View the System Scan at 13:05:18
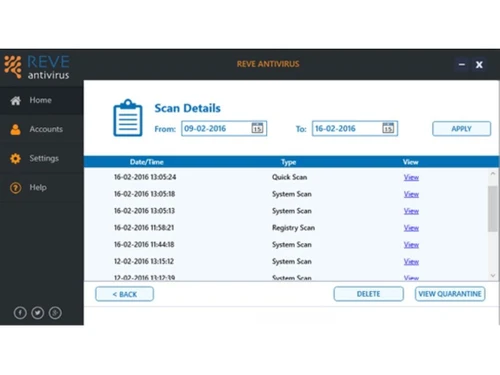Image resolution: width=500 pixels, height=375 pixels. 411,194
